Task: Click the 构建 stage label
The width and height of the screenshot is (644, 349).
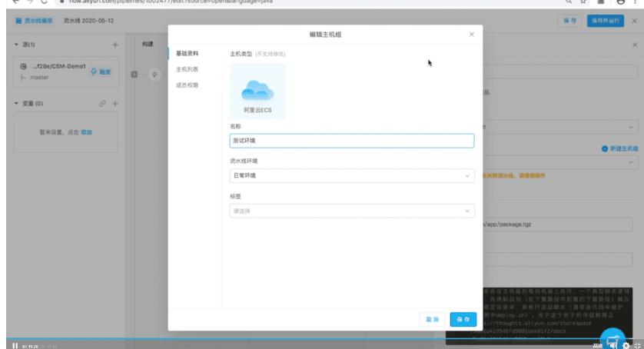Action: (148, 44)
